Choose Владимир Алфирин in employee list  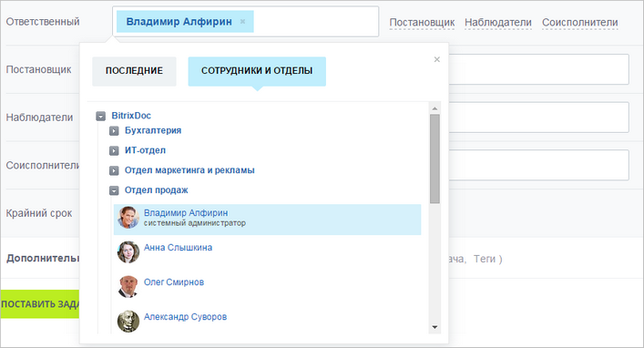coord(268,220)
